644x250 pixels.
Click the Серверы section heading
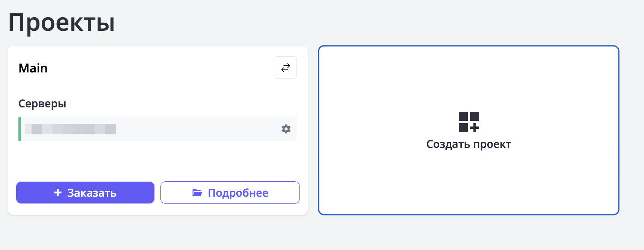pyautogui.click(x=42, y=104)
